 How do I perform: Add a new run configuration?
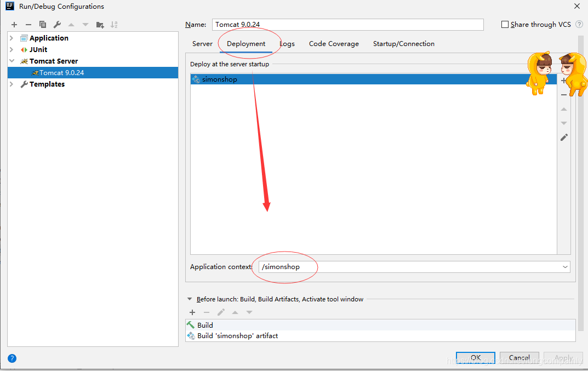[x=14, y=25]
